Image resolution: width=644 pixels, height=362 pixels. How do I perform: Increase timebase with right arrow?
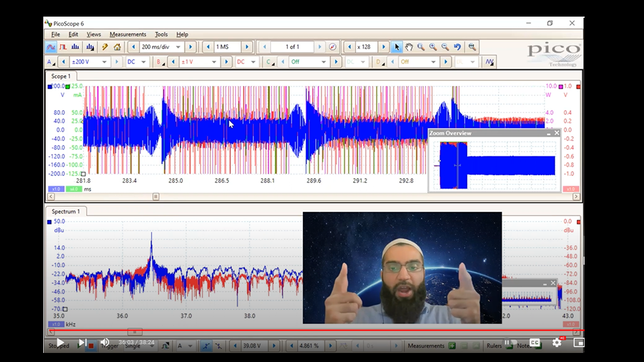click(190, 47)
